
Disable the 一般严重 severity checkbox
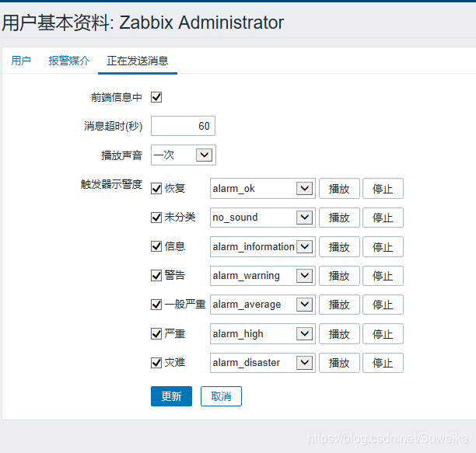pos(156,305)
